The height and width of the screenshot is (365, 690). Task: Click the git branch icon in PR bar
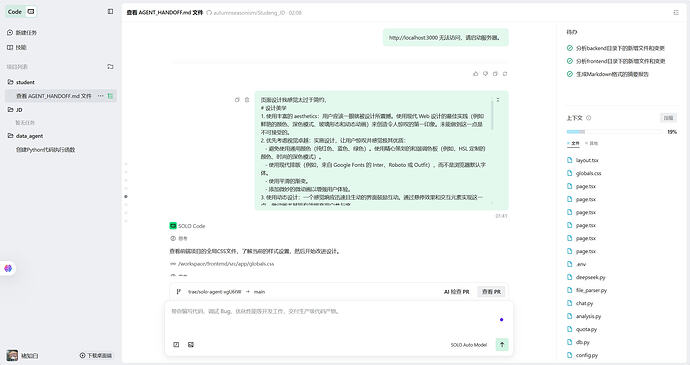pyautogui.click(x=179, y=291)
